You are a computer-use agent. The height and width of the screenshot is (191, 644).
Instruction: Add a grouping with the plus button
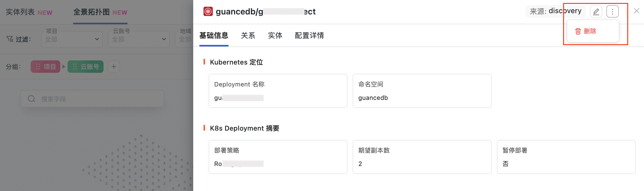pyautogui.click(x=114, y=67)
